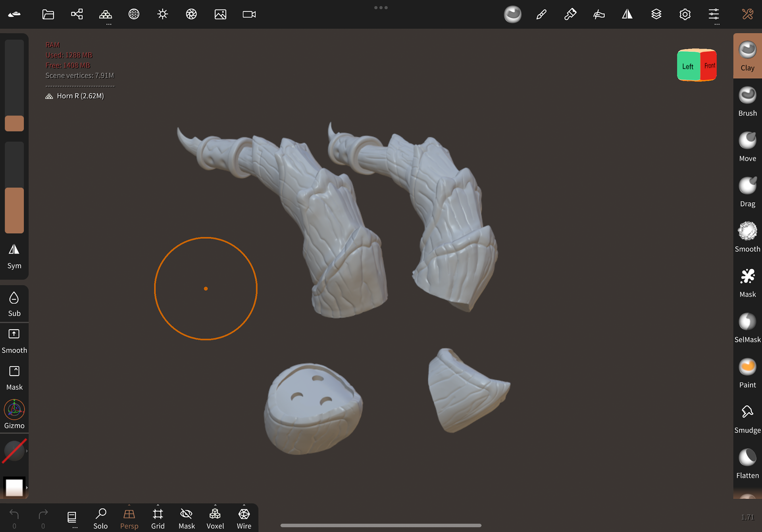Toggle symmetry with the Sym button
The image size is (762, 532).
point(14,256)
